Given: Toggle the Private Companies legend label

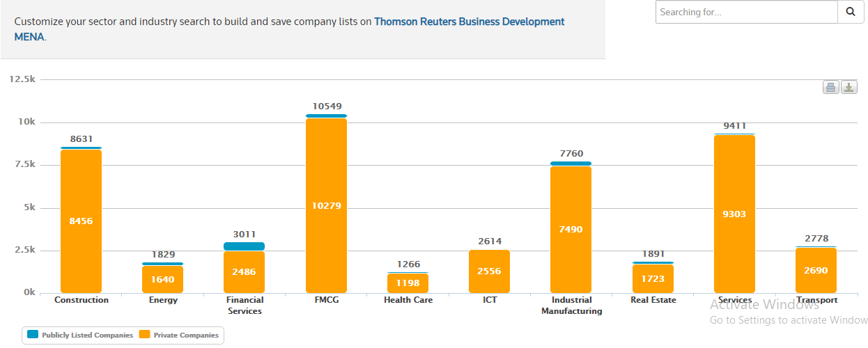Looking at the screenshot, I should click(186, 335).
